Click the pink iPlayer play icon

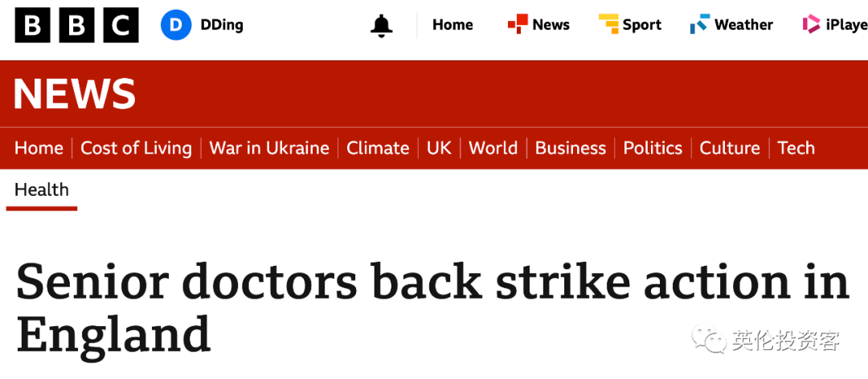tap(811, 25)
